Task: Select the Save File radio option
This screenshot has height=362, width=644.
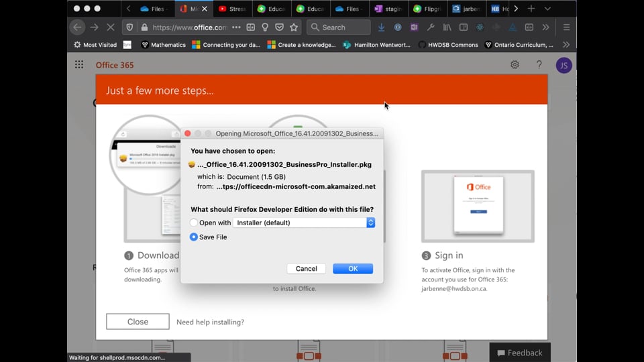Action: 193,237
